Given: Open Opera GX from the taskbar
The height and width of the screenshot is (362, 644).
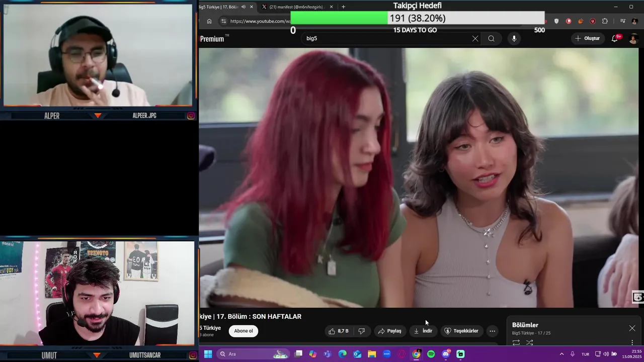Looking at the screenshot, I should pos(401,354).
